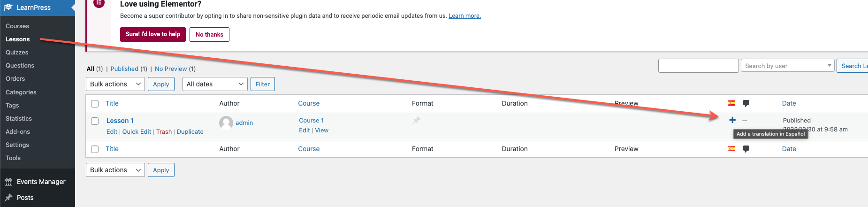The image size is (868, 207).
Task: Expand the Search by user dropdown
Action: click(x=787, y=66)
